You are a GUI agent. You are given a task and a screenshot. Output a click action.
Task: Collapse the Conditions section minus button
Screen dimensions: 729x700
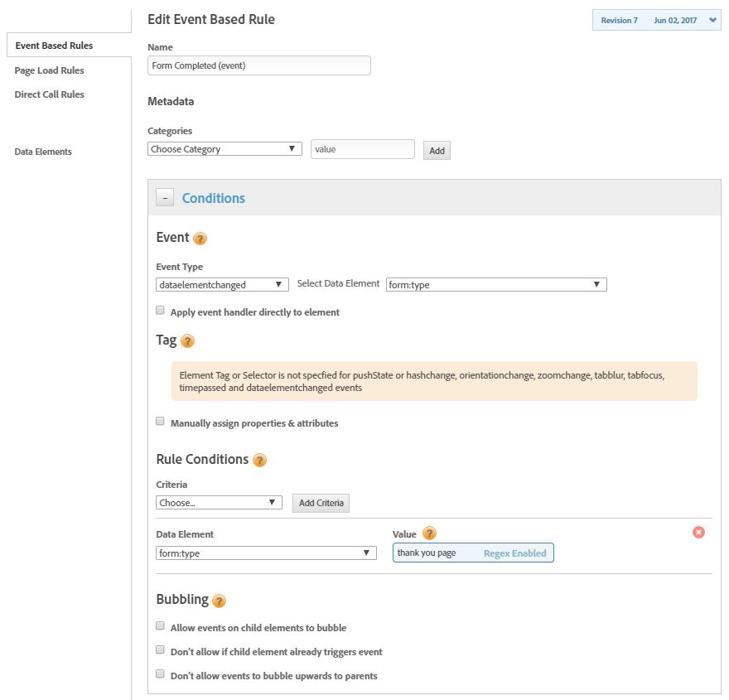[x=165, y=198]
